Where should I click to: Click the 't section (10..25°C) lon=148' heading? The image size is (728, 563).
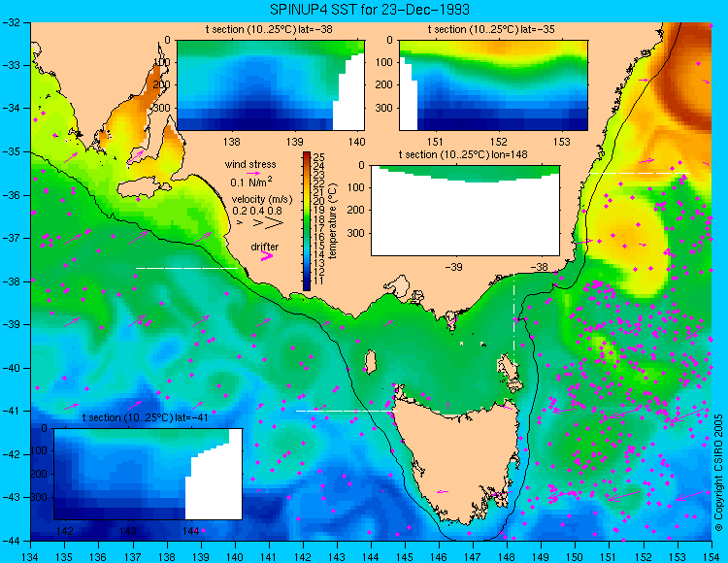coord(463,154)
